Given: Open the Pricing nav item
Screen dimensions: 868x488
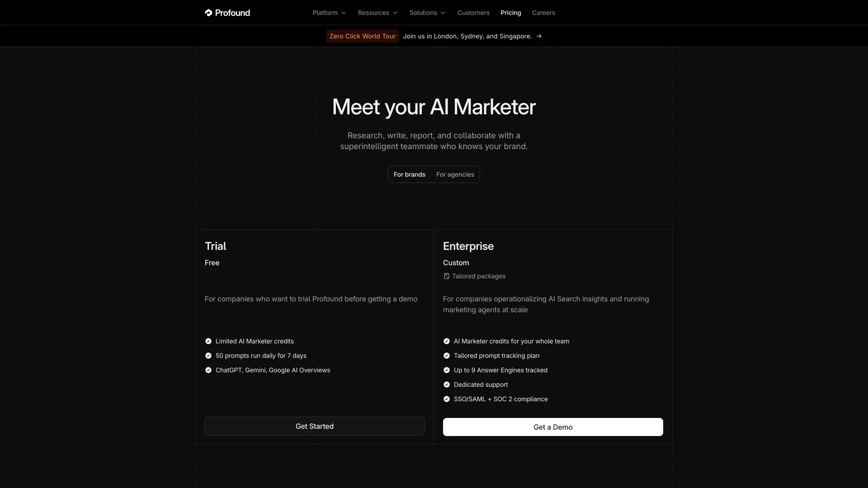Looking at the screenshot, I should 511,13.
